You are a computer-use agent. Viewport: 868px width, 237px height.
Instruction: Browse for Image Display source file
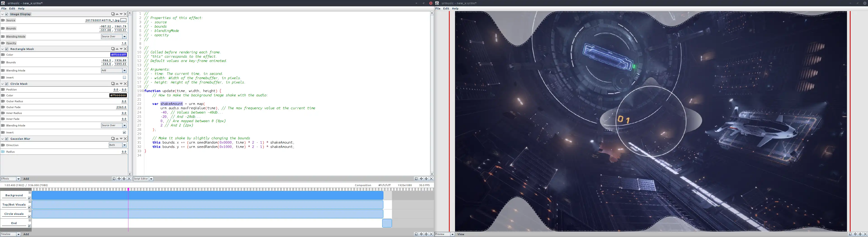124,20
